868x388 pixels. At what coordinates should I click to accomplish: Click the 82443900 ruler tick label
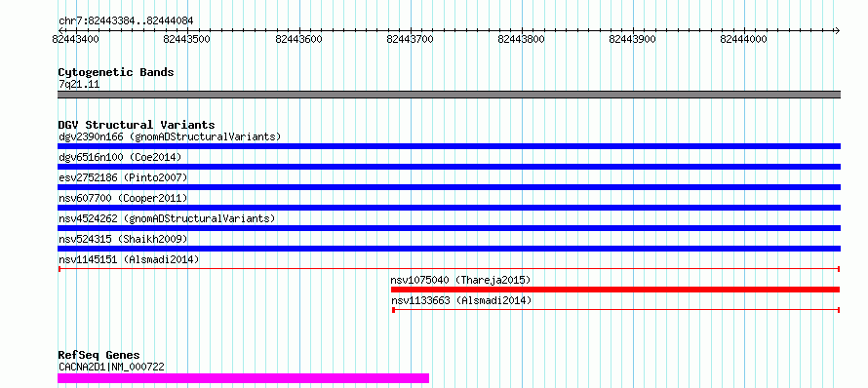click(x=633, y=39)
